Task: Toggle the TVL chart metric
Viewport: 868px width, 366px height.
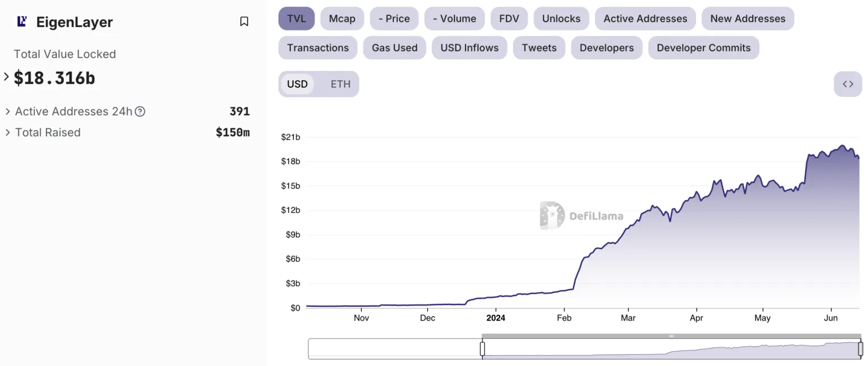Action: pyautogui.click(x=296, y=19)
